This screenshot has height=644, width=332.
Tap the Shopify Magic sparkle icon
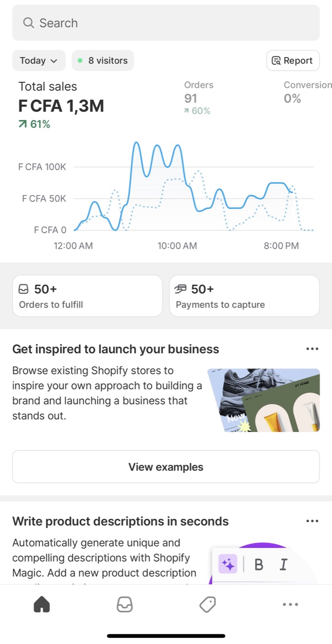227,564
